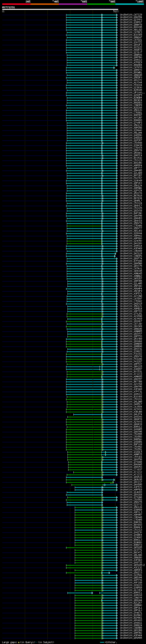
Task: Select the label UniRef100_P43286
Action: (x=131, y=359)
